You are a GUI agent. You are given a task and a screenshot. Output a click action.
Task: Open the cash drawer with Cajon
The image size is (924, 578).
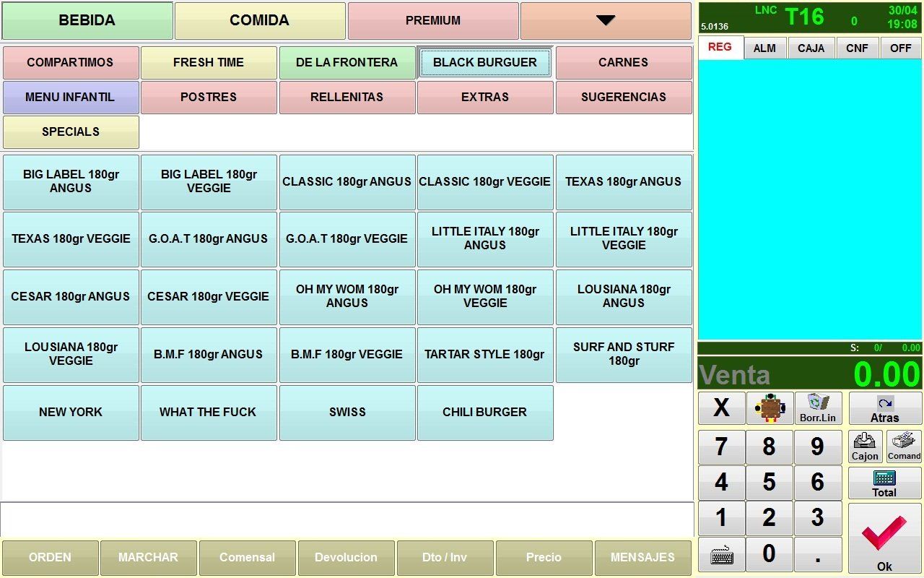(x=865, y=447)
